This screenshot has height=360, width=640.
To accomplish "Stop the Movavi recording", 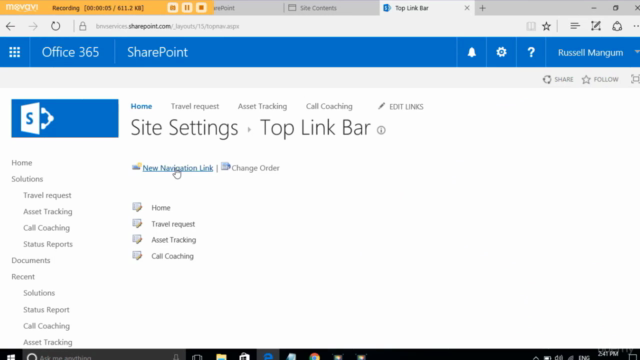I will 201,8.
